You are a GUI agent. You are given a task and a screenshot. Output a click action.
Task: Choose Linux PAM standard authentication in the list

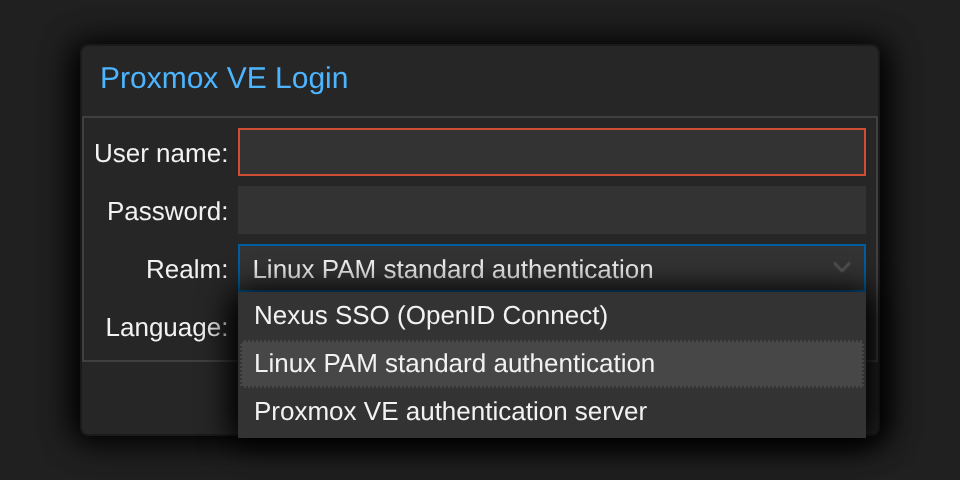click(552, 364)
